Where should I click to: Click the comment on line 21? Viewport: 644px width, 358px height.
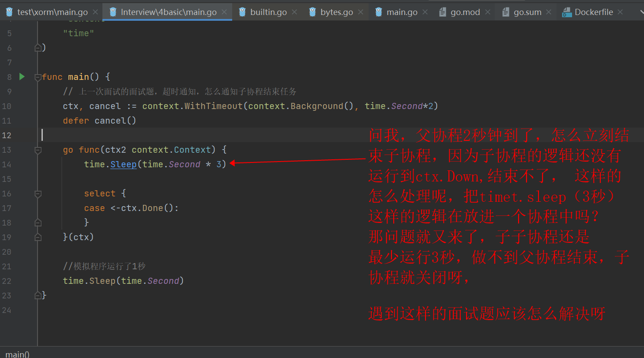(104, 266)
